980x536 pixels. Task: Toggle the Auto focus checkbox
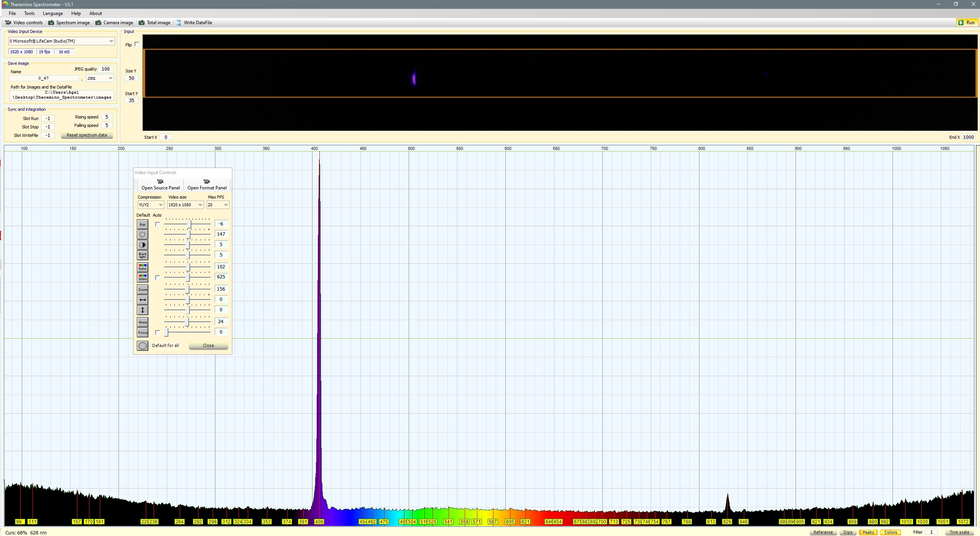[x=157, y=332]
